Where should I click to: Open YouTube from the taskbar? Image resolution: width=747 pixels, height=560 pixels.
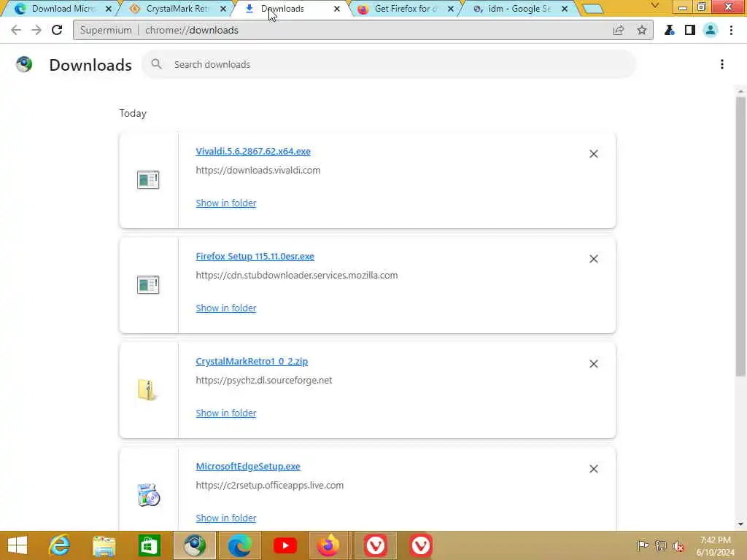click(285, 545)
